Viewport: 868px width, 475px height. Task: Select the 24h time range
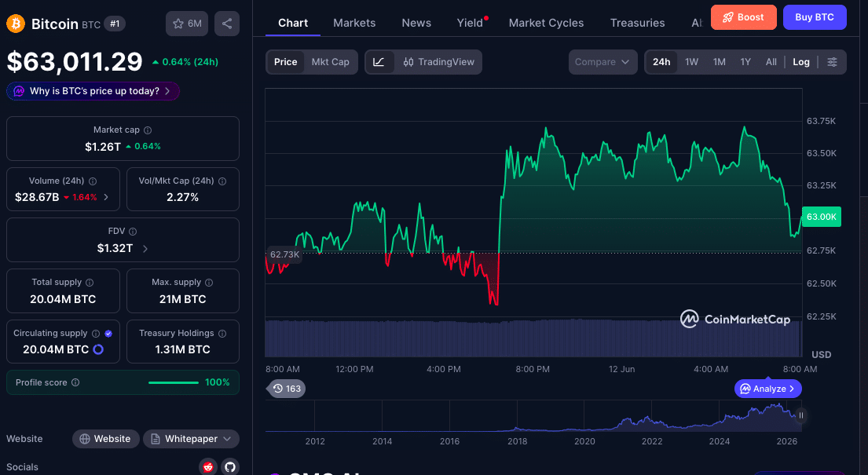pos(661,62)
